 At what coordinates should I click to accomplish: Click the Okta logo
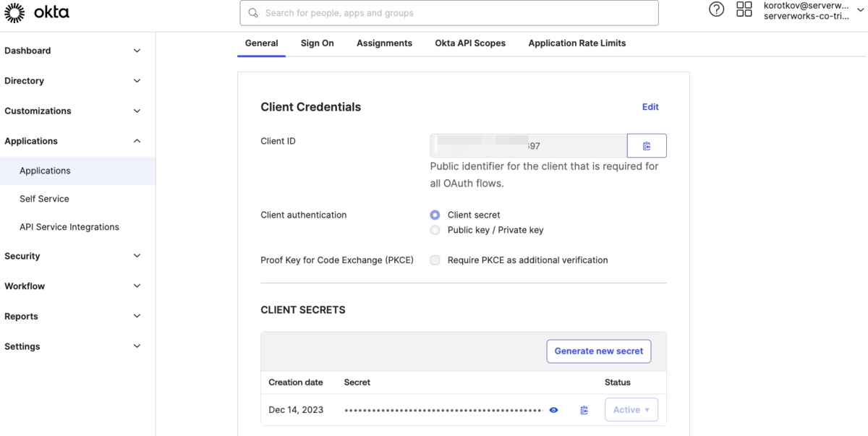(x=37, y=12)
